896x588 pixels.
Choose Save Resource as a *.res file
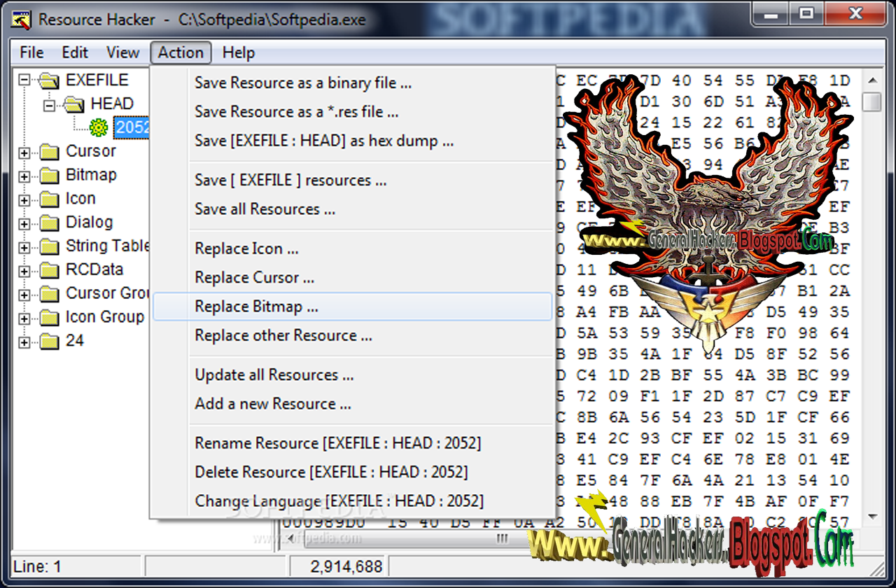click(x=353, y=111)
